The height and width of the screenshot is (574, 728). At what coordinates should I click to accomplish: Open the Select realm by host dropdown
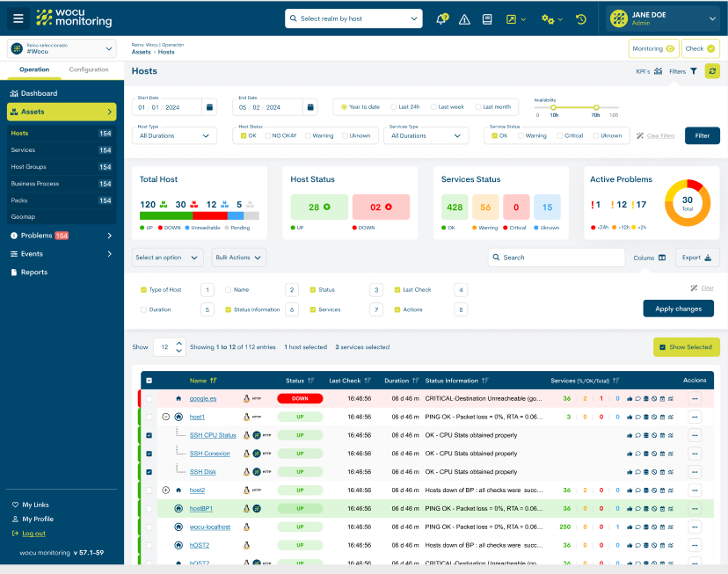353,18
